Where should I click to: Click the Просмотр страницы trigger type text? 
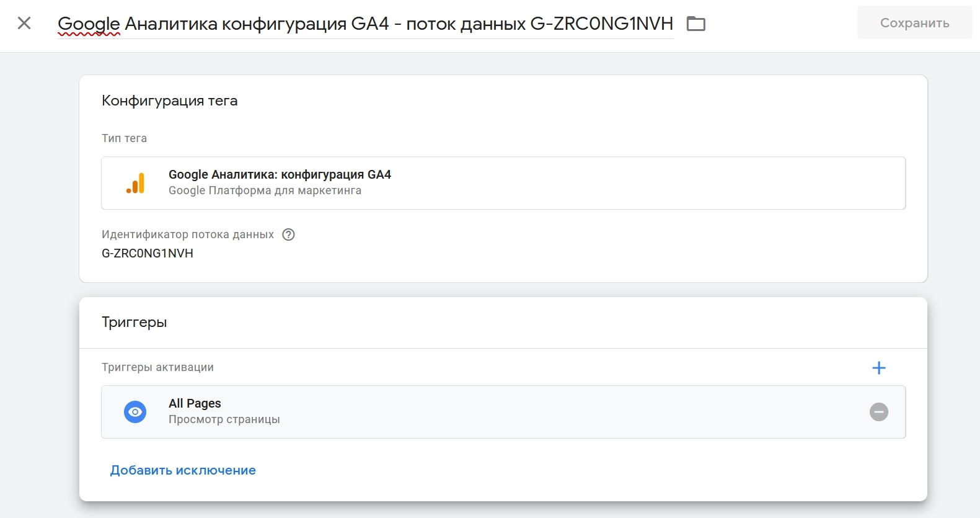(224, 419)
